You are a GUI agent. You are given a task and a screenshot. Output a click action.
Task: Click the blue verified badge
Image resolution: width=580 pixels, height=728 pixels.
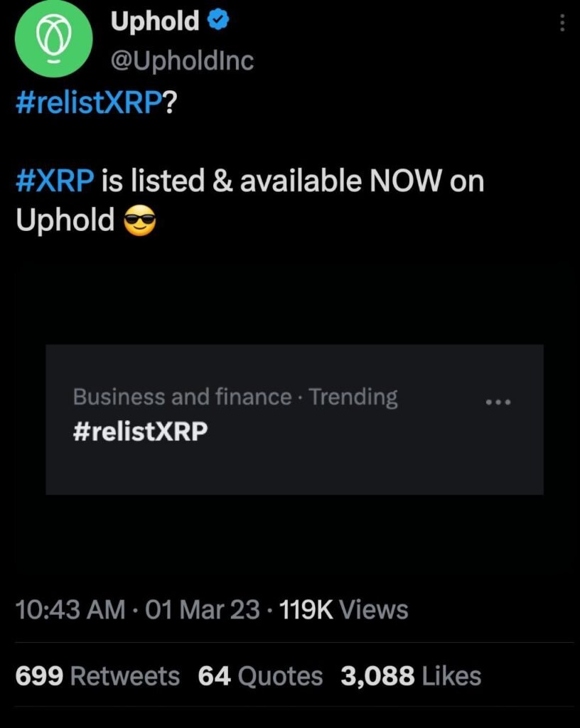217,22
